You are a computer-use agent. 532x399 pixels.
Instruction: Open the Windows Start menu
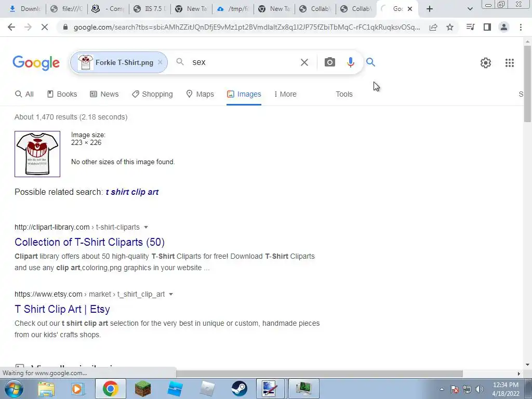(x=14, y=389)
